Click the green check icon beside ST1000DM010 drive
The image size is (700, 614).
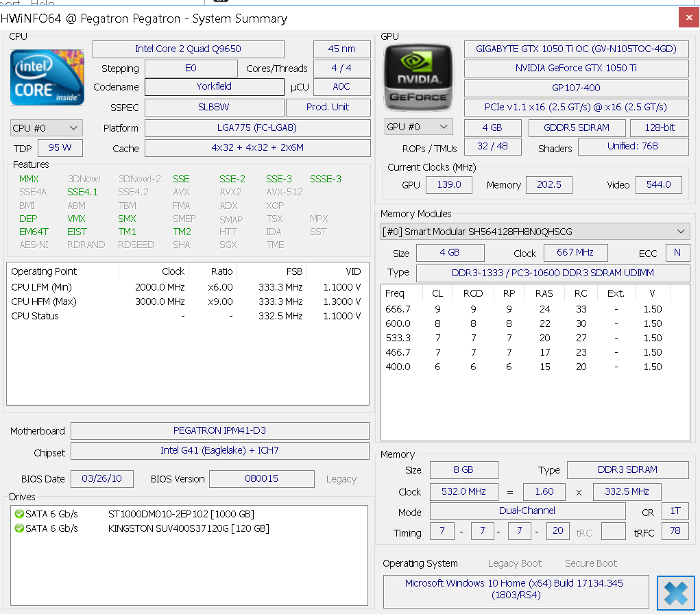coord(19,514)
